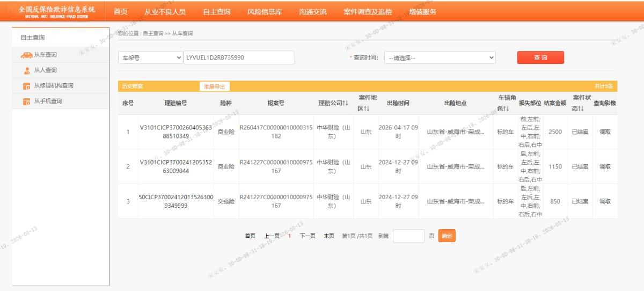
Task: Sort by 车辆角色 column header
Action: click(506, 103)
